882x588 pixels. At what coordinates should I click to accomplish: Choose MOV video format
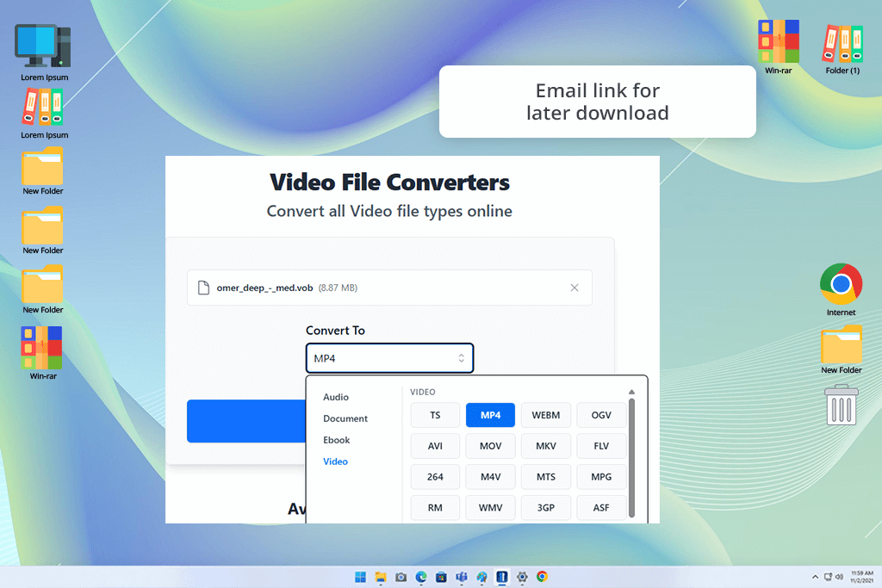tap(490, 446)
